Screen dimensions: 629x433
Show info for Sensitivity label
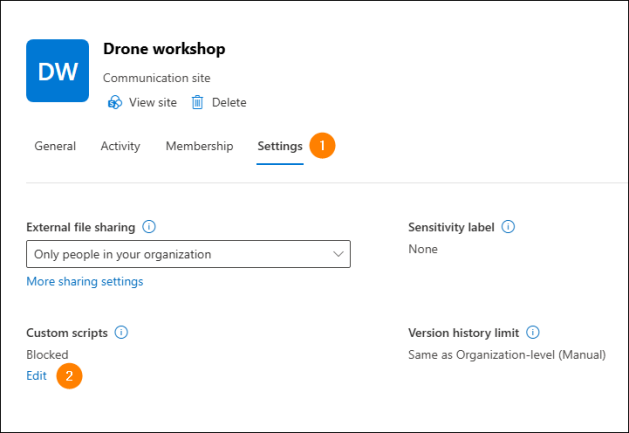508,227
